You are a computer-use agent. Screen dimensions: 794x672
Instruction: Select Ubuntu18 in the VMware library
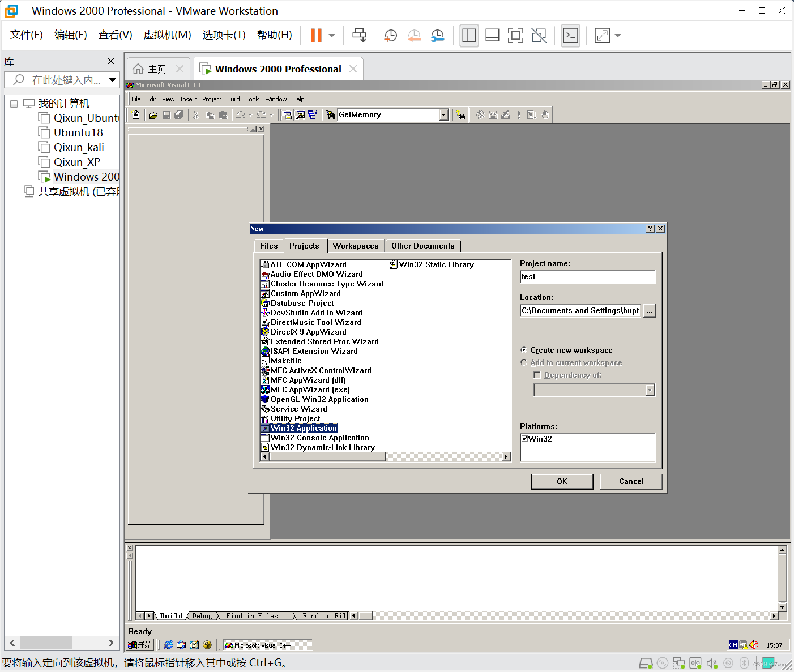(x=78, y=132)
